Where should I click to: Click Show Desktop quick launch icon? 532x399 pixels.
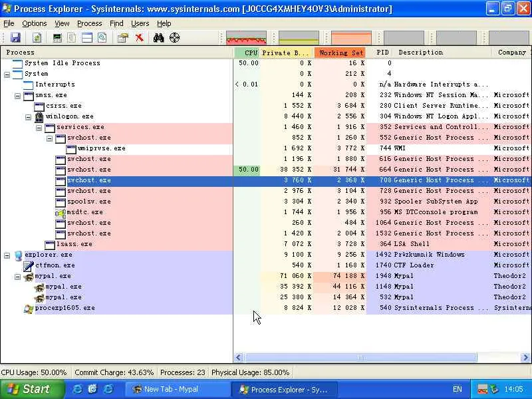(x=92, y=389)
